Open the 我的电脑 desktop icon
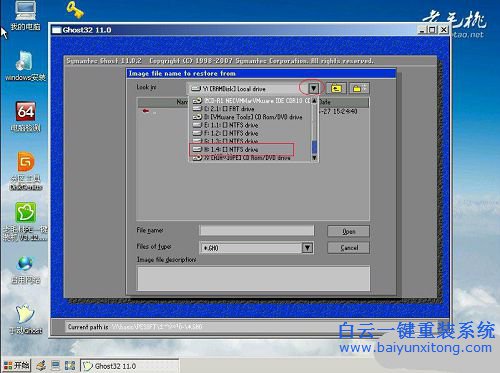The width and height of the screenshot is (500, 373). (25, 15)
